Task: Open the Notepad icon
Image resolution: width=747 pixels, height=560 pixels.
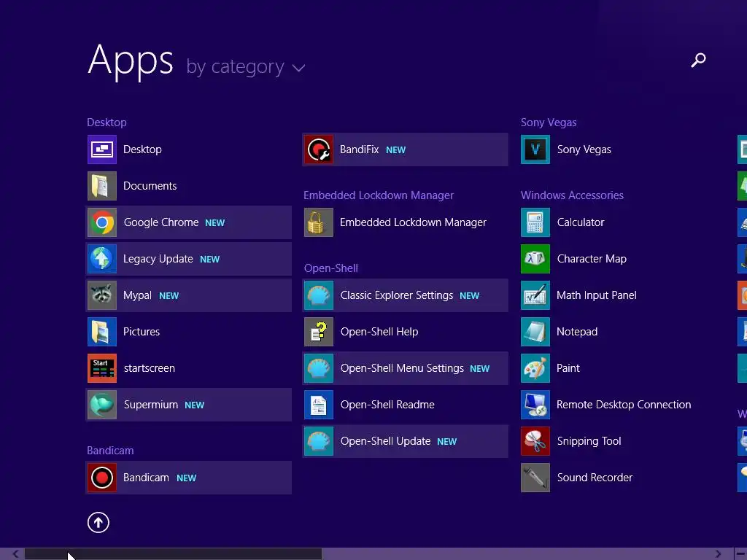Action: (x=535, y=332)
